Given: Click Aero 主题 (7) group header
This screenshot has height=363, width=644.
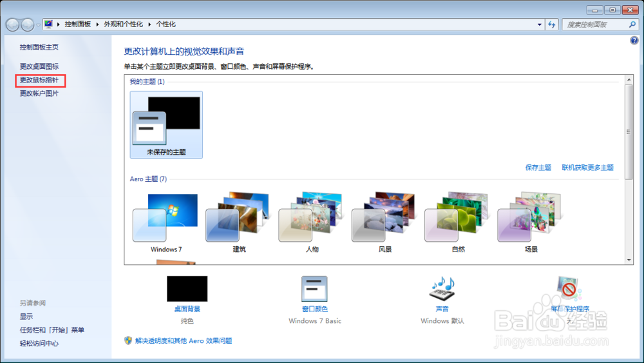Looking at the screenshot, I should coord(148,179).
